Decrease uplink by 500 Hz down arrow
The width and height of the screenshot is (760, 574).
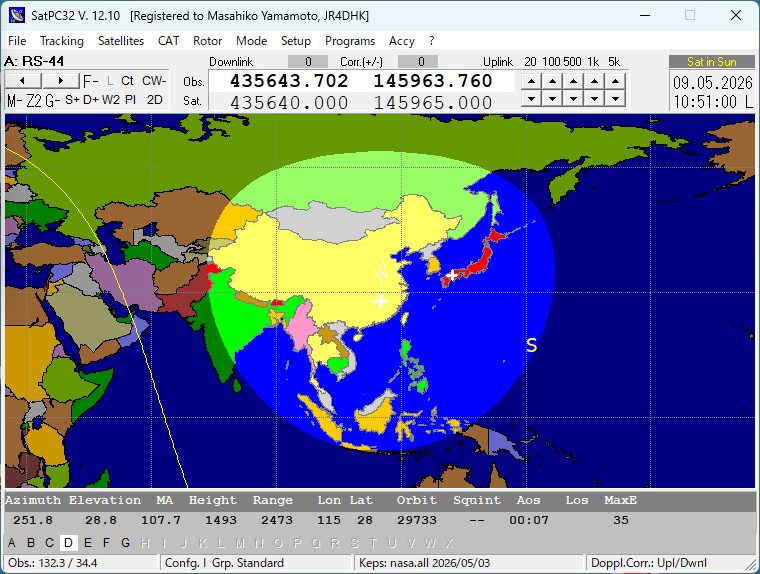click(573, 99)
